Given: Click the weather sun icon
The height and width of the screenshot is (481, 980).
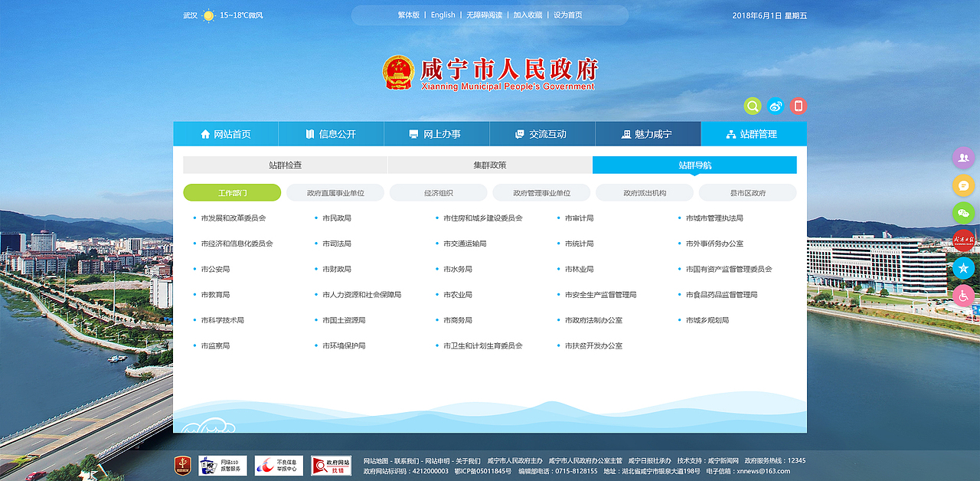Looking at the screenshot, I should pos(209,15).
